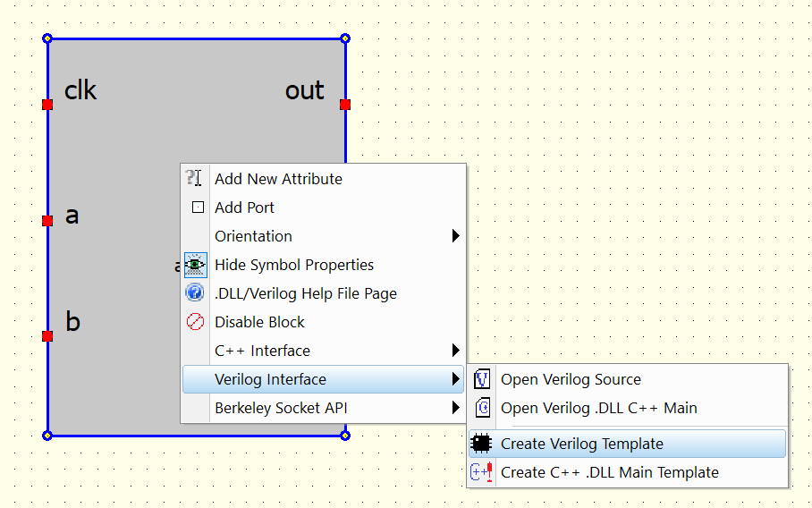Screen dimensions: 812x508
Task: Select the red out port pin
Action: point(345,105)
